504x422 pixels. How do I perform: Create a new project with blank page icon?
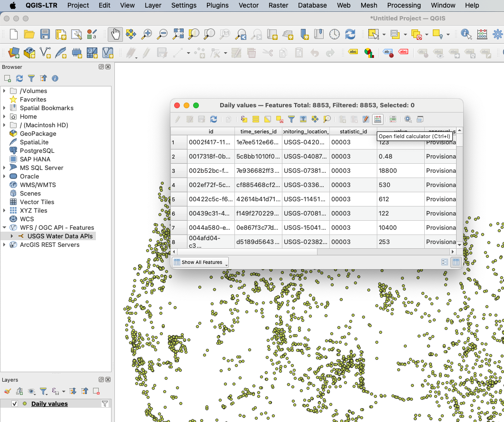click(x=13, y=34)
